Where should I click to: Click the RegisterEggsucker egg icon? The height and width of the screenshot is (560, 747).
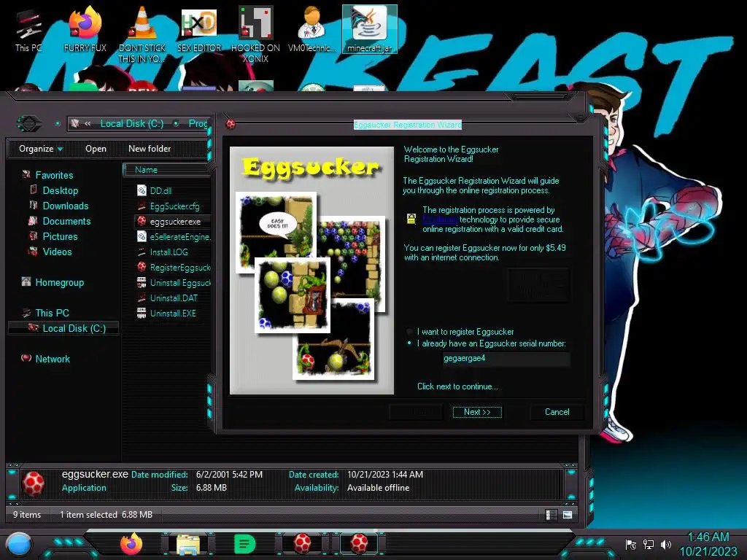tap(142, 267)
